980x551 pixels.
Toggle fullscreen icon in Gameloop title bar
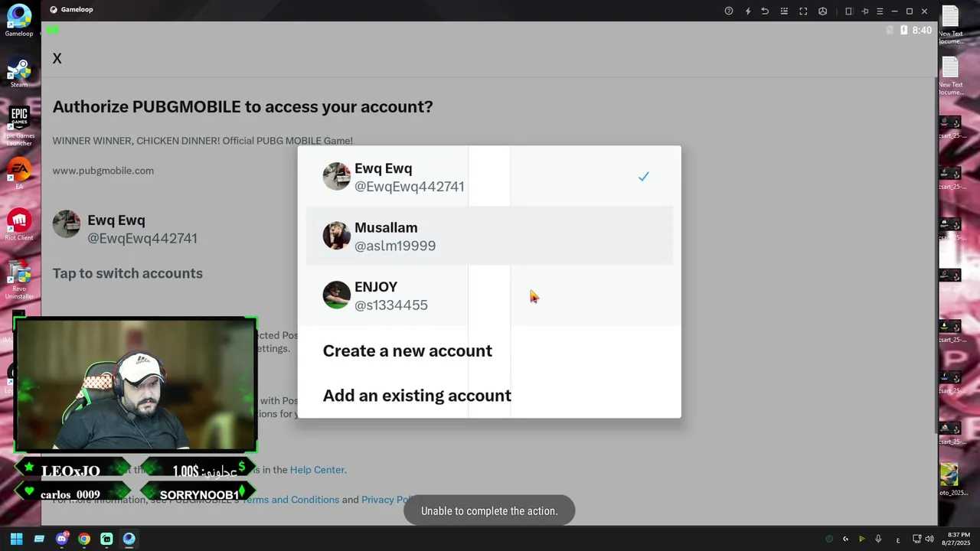pyautogui.click(x=803, y=11)
